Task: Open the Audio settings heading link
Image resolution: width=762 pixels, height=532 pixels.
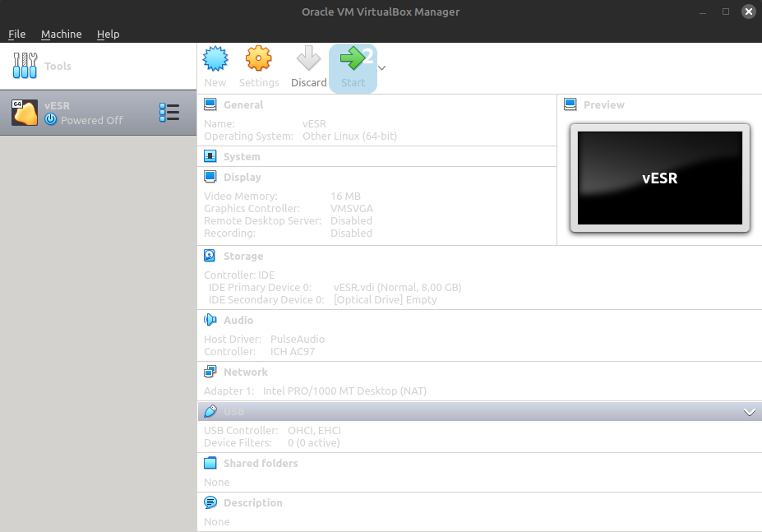Action: (x=238, y=321)
